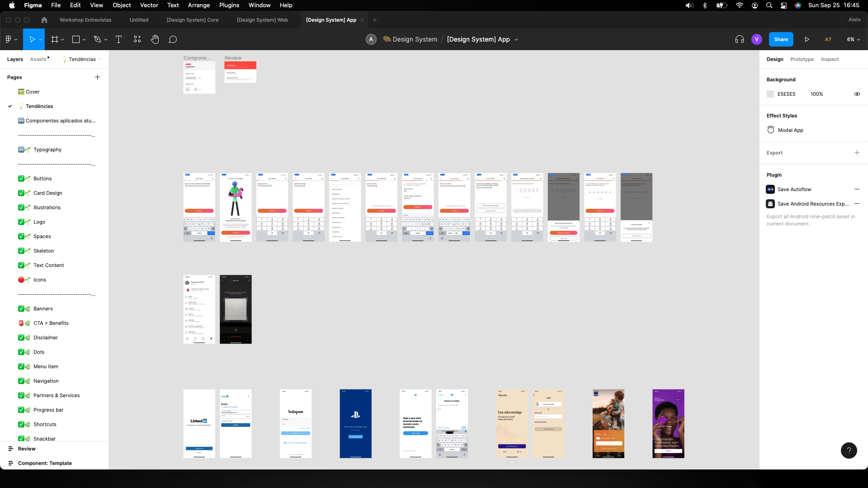This screenshot has height=488, width=868.
Task: Select the Text tool
Action: coord(119,39)
